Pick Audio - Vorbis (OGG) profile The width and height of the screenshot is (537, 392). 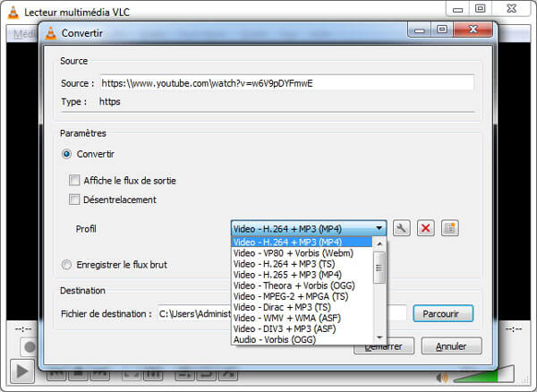[302, 339]
